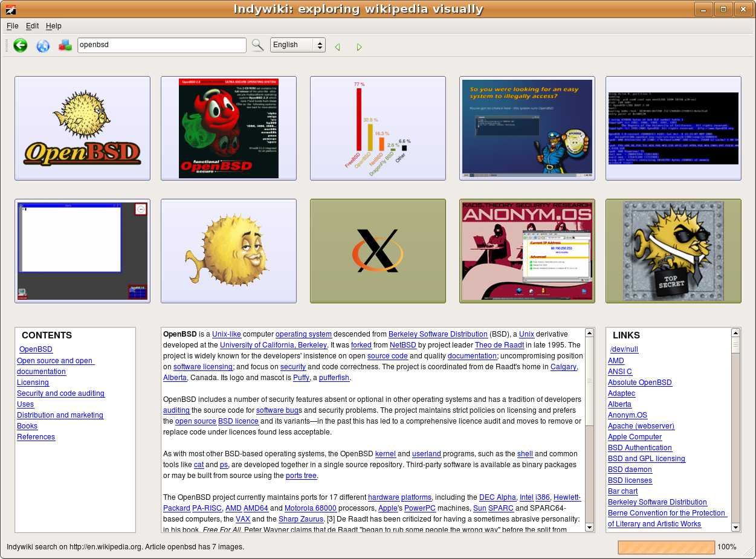Open the File menu
Screen dimensions: 756x559
tap(13, 26)
